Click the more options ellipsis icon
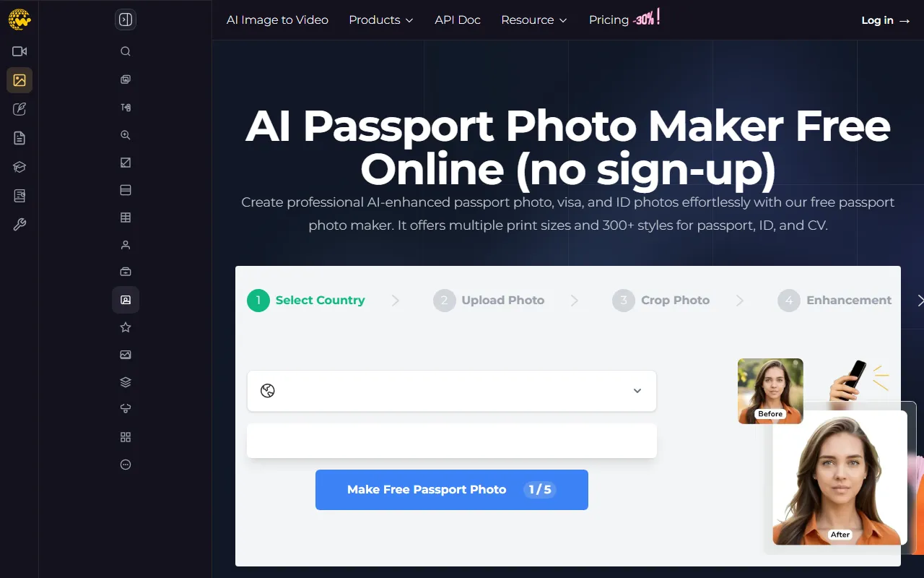Viewport: 924px width, 578px height. 126,465
